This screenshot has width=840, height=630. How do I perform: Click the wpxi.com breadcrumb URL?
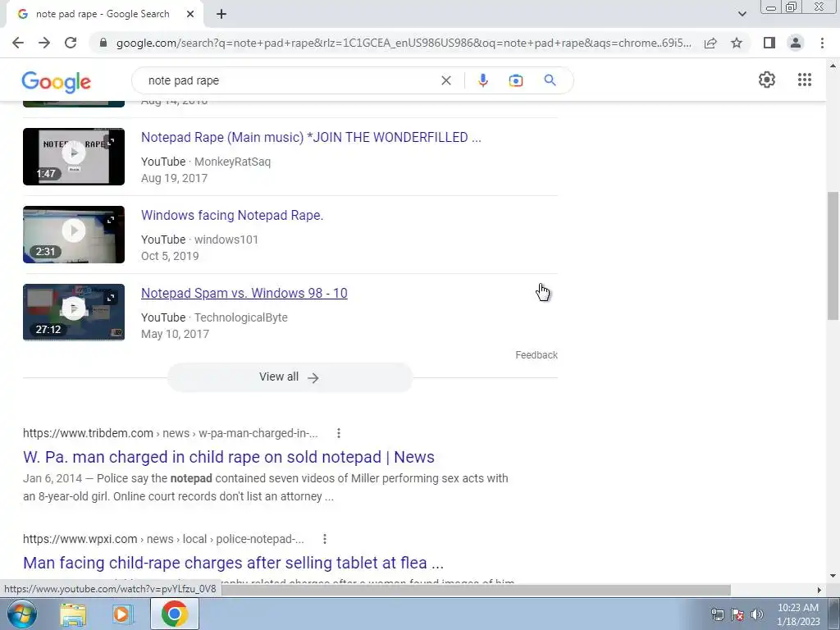point(163,539)
